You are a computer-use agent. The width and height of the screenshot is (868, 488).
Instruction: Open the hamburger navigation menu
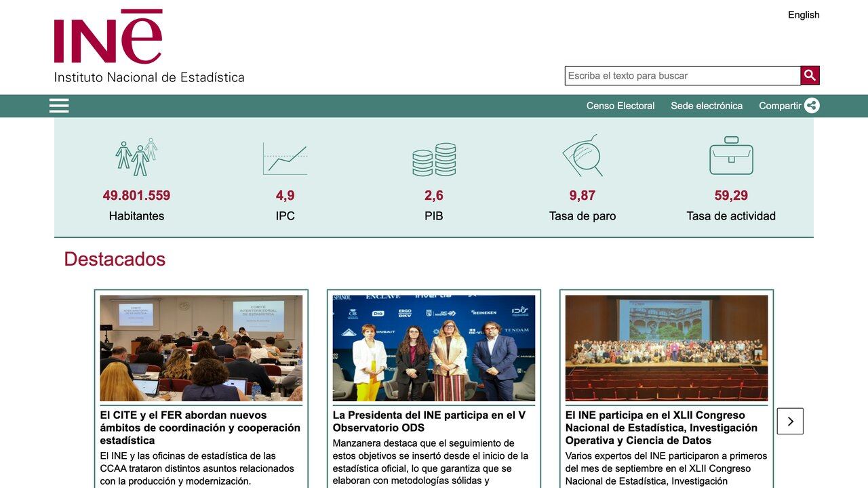59,106
